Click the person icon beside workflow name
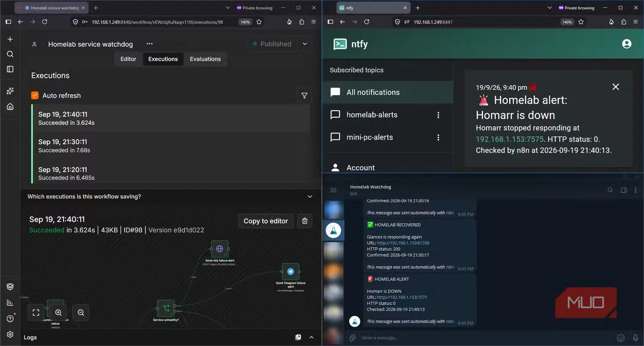 [x=34, y=44]
